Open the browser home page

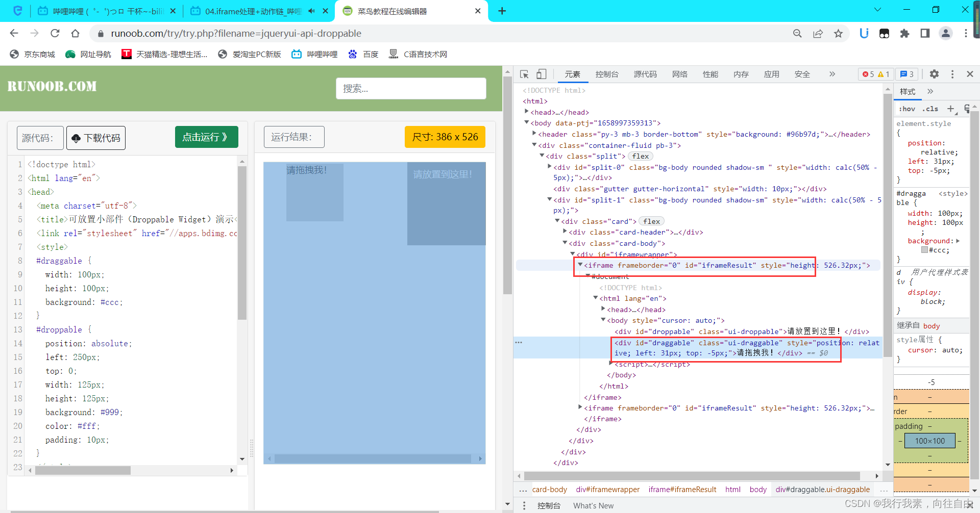(x=76, y=33)
